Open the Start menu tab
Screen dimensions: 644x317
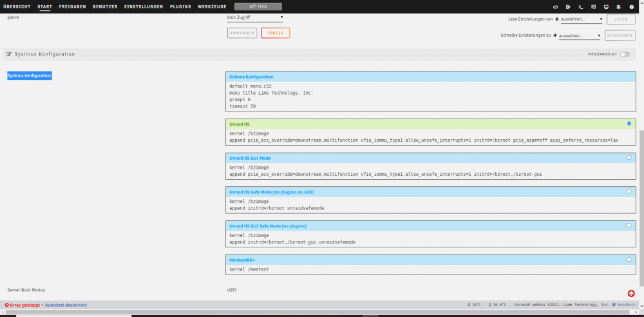[45, 6]
